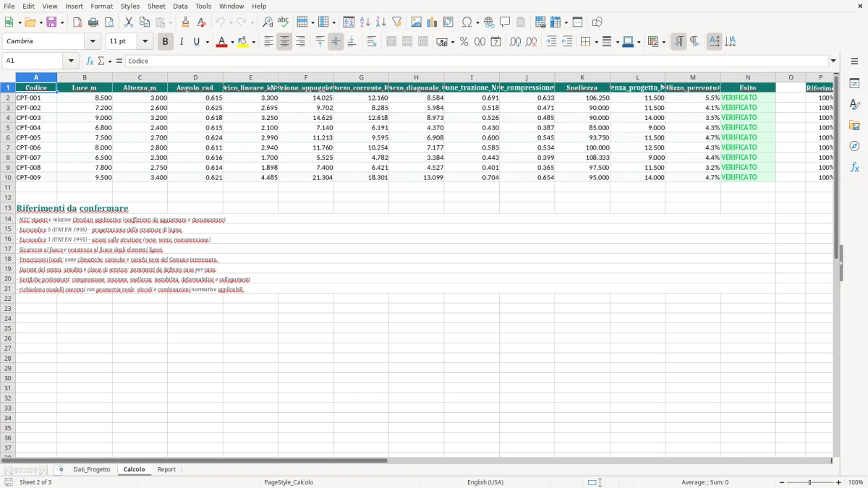Screen dimensions: 868x488
Task: Select cell CPT-005
Action: click(36, 137)
